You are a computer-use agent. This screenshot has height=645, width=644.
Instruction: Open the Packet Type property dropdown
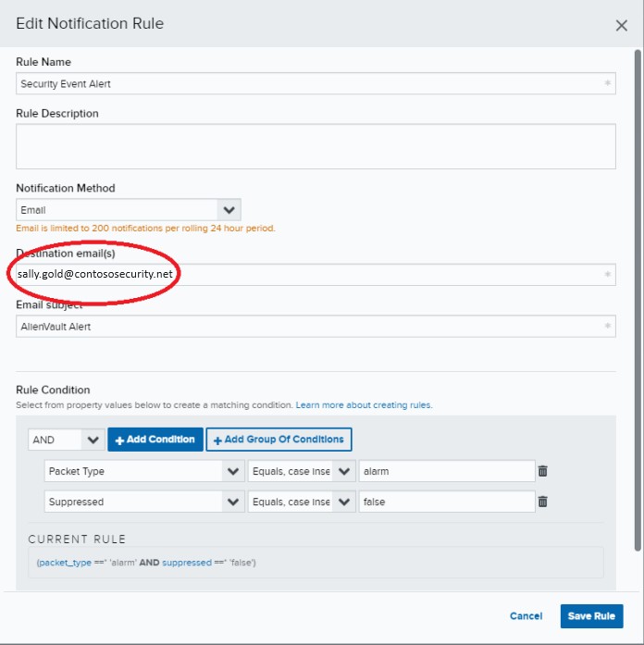pyautogui.click(x=144, y=471)
